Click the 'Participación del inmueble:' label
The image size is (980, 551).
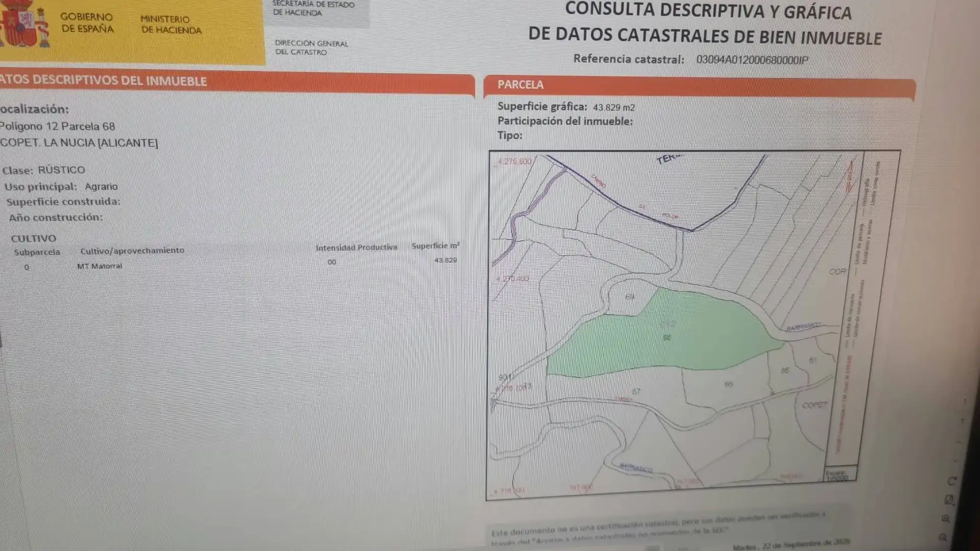(x=565, y=121)
